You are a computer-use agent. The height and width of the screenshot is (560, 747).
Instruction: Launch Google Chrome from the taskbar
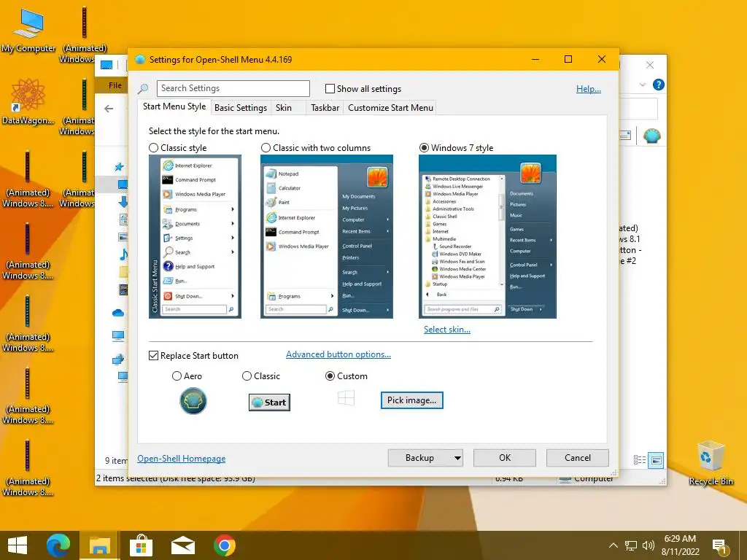click(225, 545)
